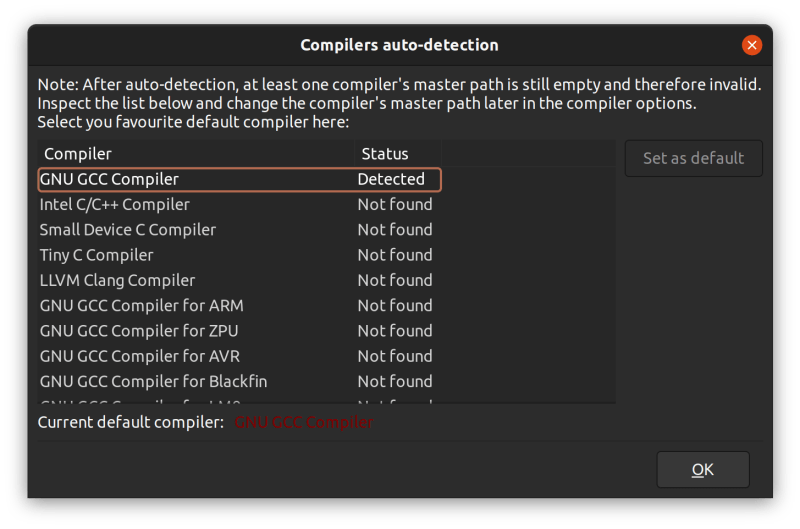Viewport: 800px width, 529px height.
Task: Click the Detected status cell
Action: [x=391, y=180]
